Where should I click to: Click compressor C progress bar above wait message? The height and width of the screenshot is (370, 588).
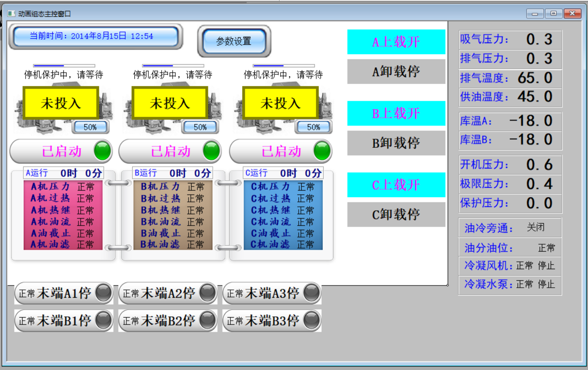click(284, 66)
